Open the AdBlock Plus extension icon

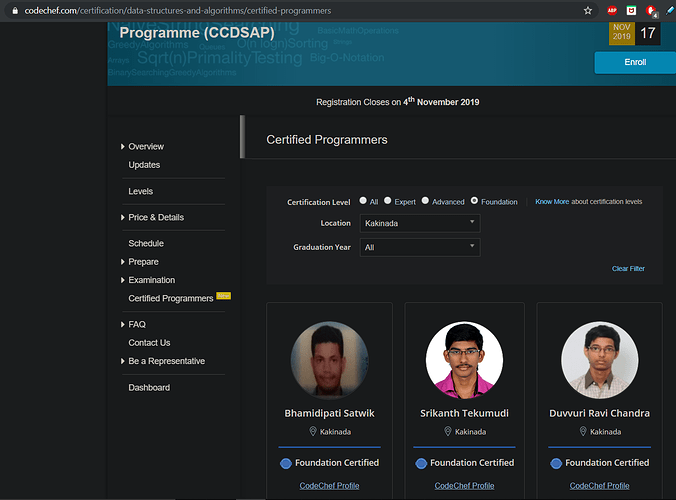[612, 11]
